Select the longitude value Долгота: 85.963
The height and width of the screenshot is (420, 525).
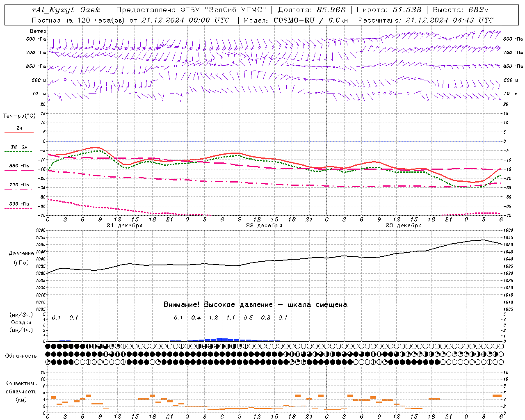312,10
